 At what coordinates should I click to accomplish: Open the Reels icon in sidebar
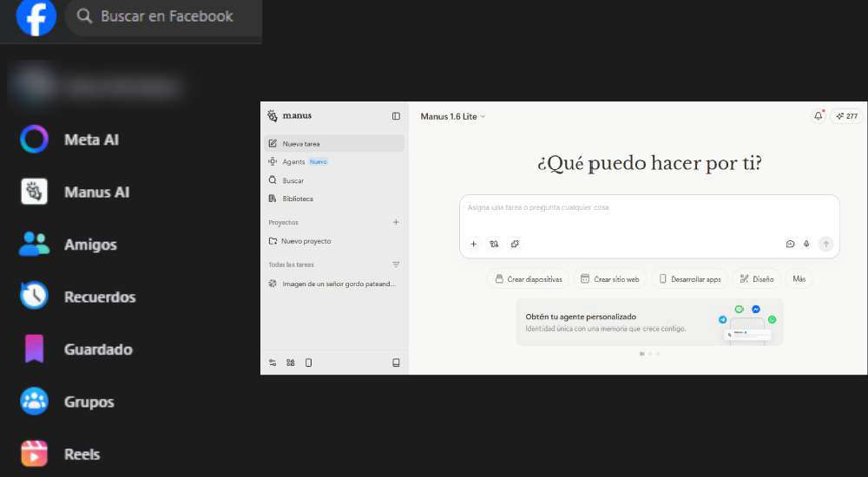tap(35, 454)
